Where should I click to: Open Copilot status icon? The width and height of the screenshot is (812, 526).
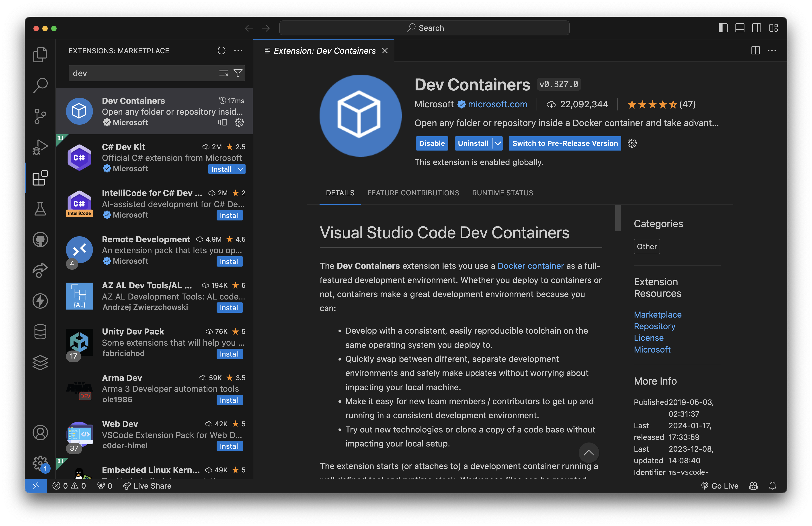point(753,485)
